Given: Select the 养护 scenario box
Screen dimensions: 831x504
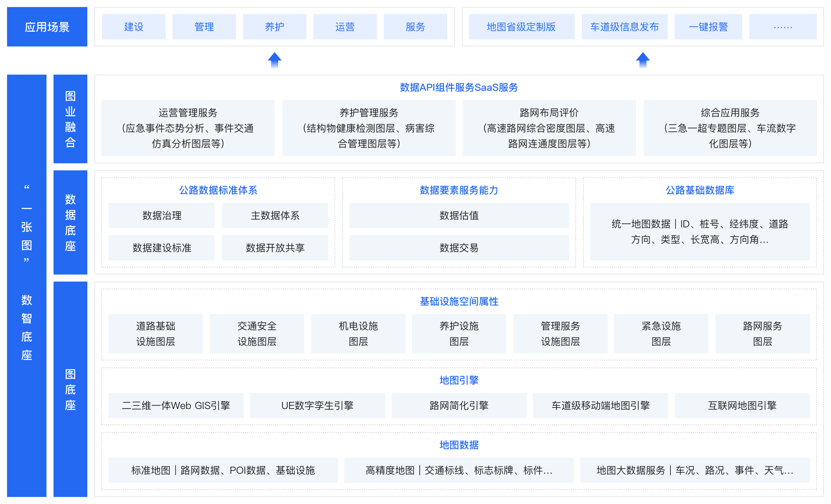Looking at the screenshot, I should click(274, 27).
